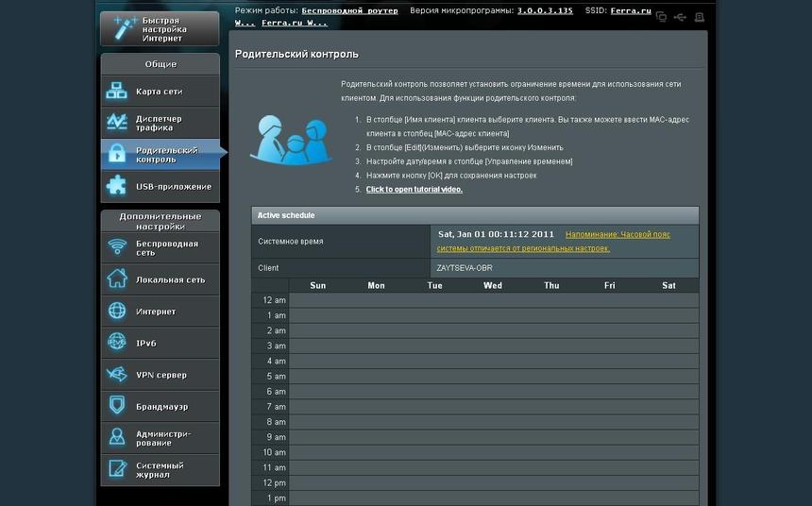Open USB-приложение puzzle piece icon
The image size is (812, 506).
pos(117,186)
